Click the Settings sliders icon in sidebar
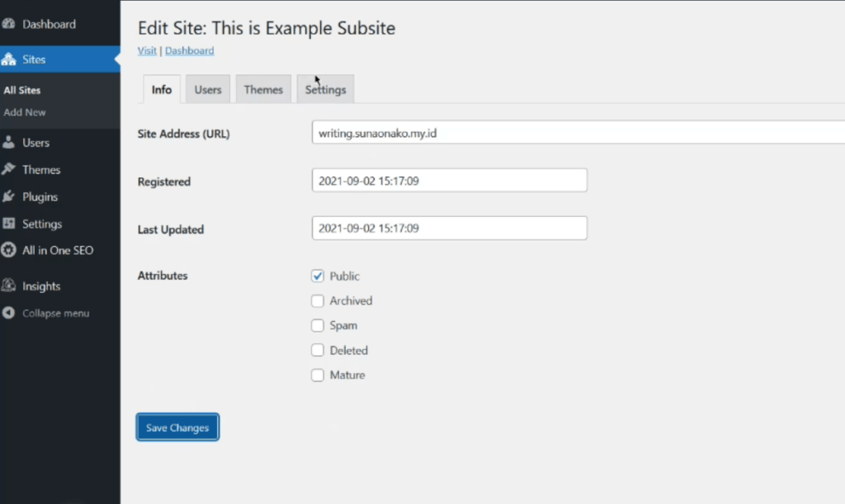845x504 pixels. coord(9,224)
